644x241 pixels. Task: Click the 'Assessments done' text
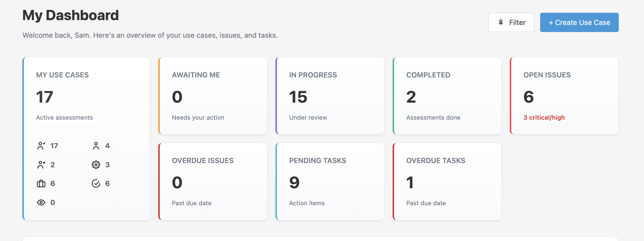tap(433, 117)
